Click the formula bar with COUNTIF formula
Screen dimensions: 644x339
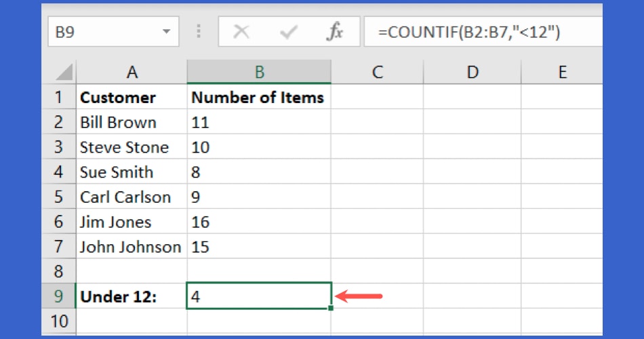tap(483, 32)
